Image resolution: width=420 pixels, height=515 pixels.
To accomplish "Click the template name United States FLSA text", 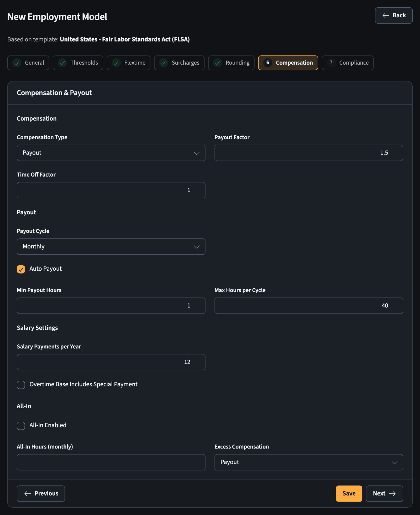I will pos(125,39).
